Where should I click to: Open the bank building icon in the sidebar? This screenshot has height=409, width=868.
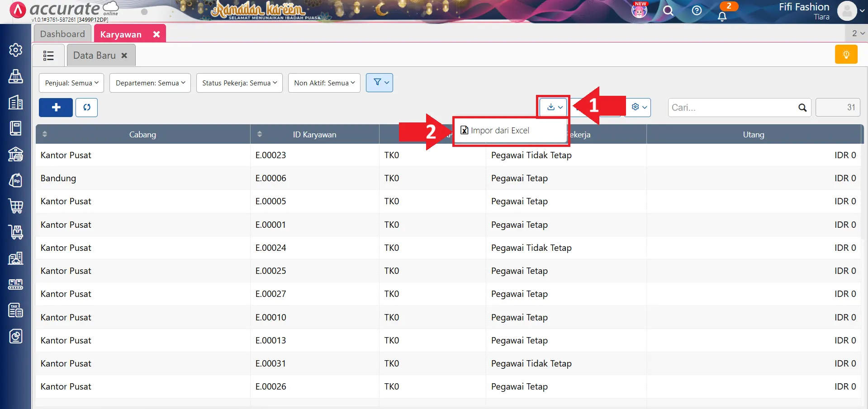coord(16,154)
